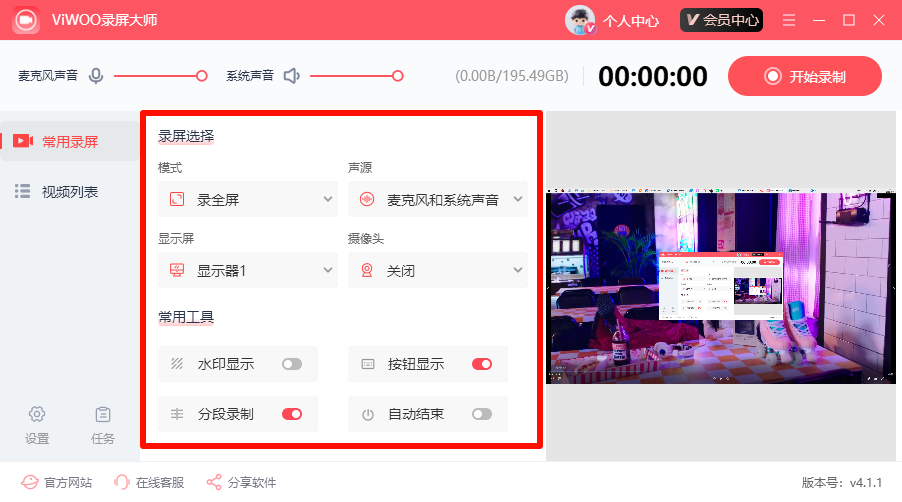Switch to 视频列表 tab
902x502 pixels.
(x=69, y=191)
